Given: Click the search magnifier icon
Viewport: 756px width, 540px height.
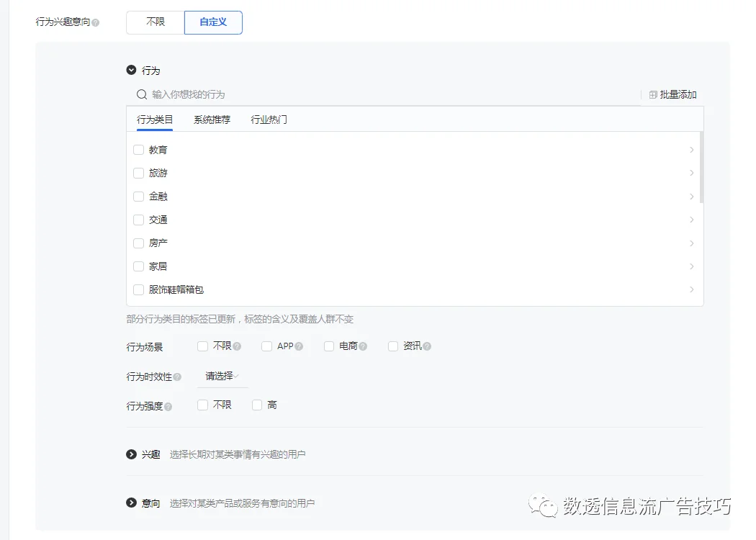Looking at the screenshot, I should (x=141, y=94).
